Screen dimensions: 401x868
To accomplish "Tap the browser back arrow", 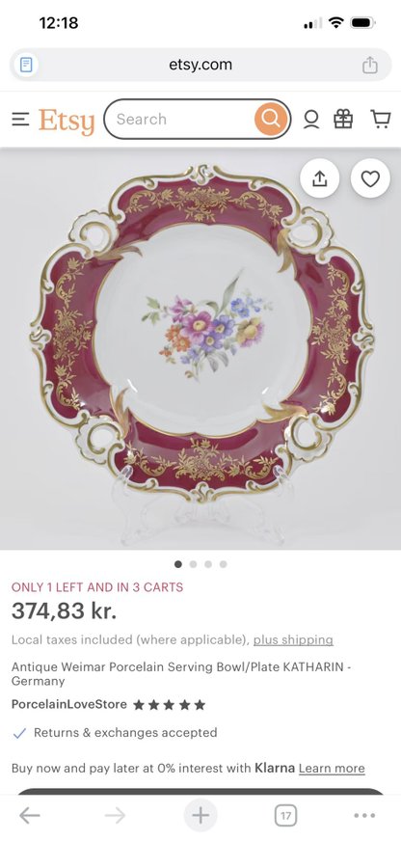I will tap(29, 815).
